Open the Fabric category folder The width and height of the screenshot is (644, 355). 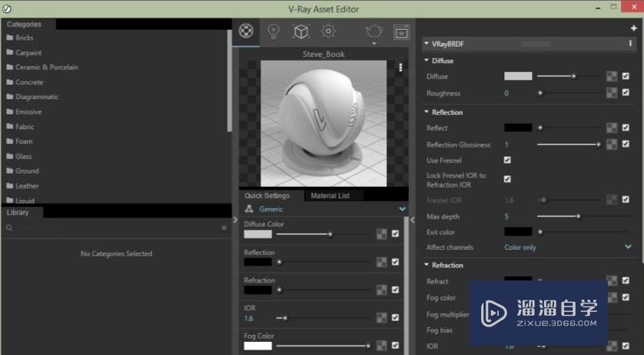coord(20,127)
